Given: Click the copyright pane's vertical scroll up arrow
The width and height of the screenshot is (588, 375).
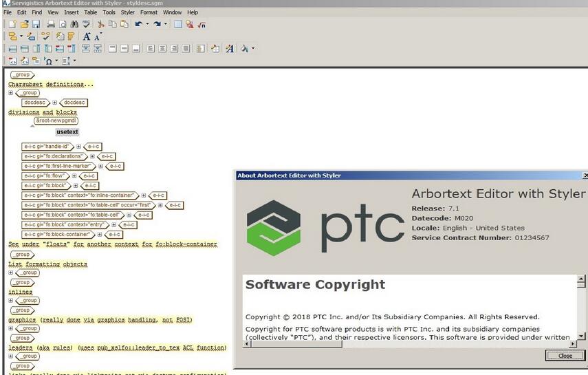Looking at the screenshot, I should point(581,279).
